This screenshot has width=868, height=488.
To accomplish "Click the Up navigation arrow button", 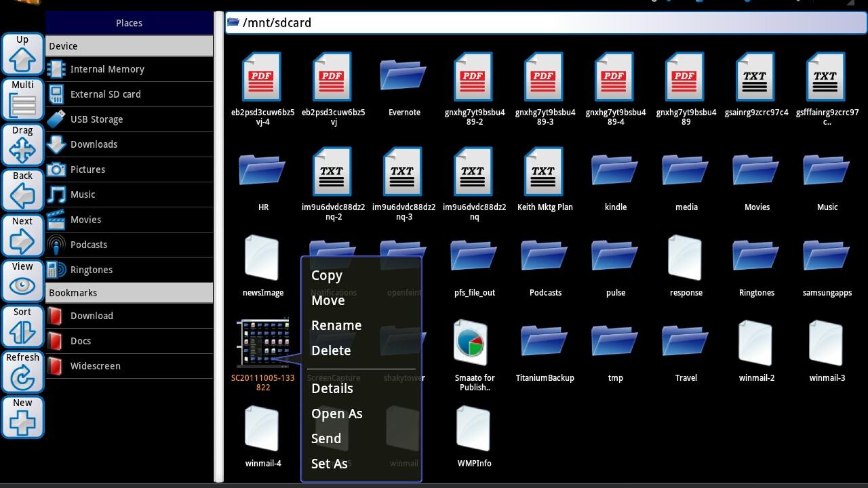I will 22,54.
